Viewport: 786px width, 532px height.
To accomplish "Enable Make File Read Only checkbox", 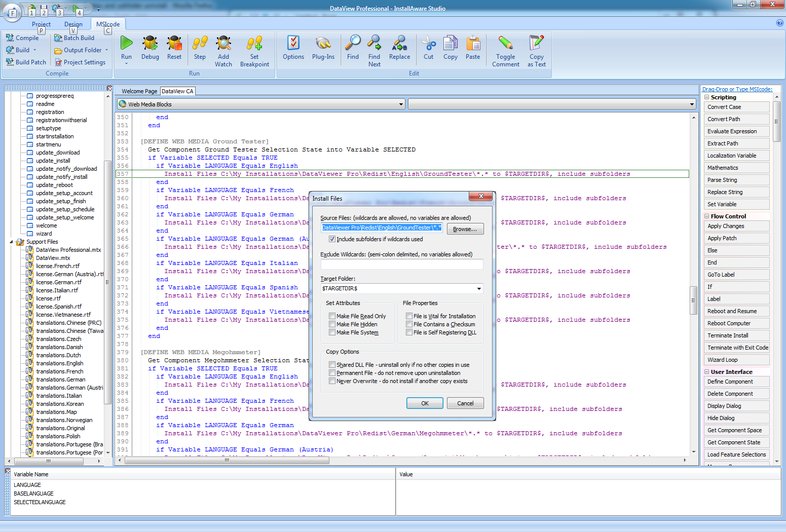I will pyautogui.click(x=332, y=316).
